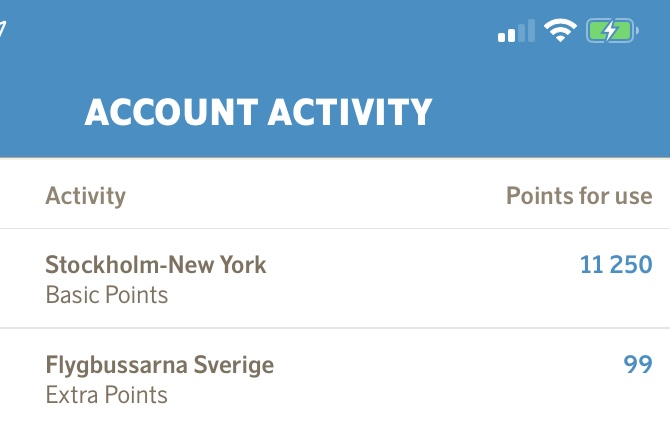Tap the Wi-Fi status icon
Viewport: 670px width, 423px height.
point(561,31)
